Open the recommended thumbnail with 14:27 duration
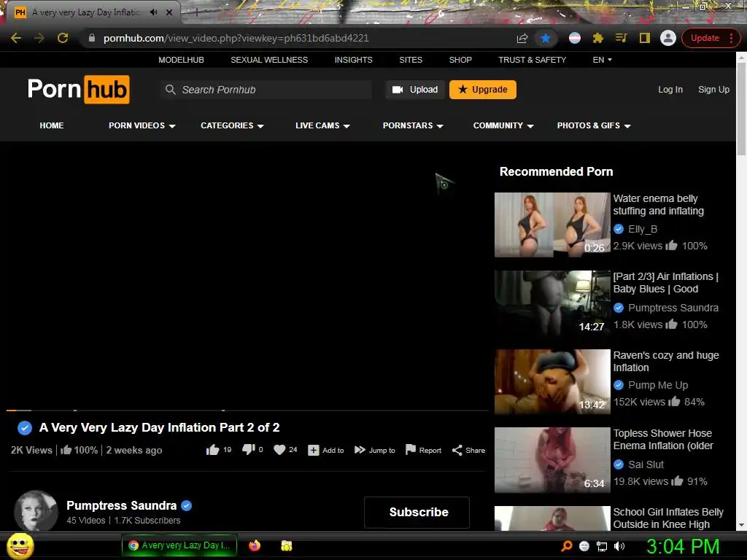This screenshot has width=747, height=560. [x=552, y=303]
